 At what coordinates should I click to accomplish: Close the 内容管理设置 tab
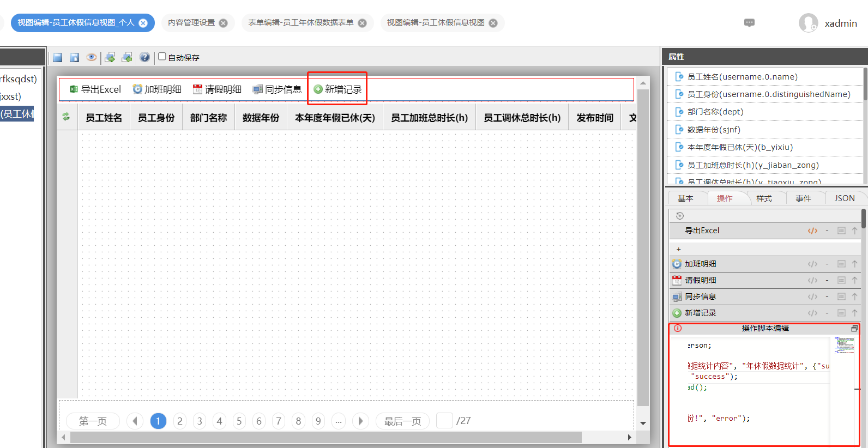pyautogui.click(x=223, y=23)
